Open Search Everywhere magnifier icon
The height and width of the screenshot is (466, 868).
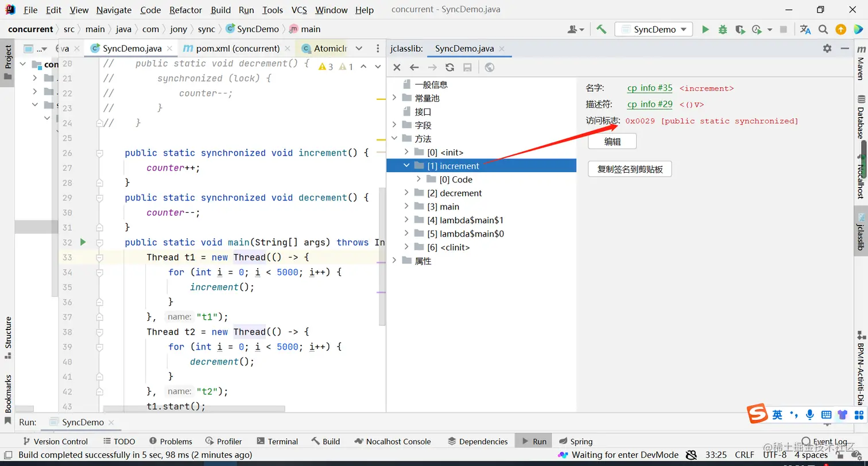click(x=823, y=29)
